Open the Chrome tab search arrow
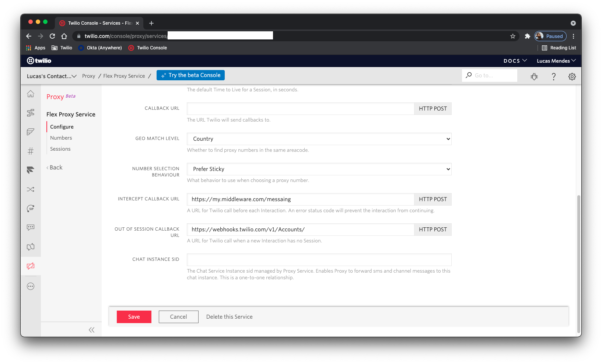This screenshot has width=602, height=364. point(573,23)
